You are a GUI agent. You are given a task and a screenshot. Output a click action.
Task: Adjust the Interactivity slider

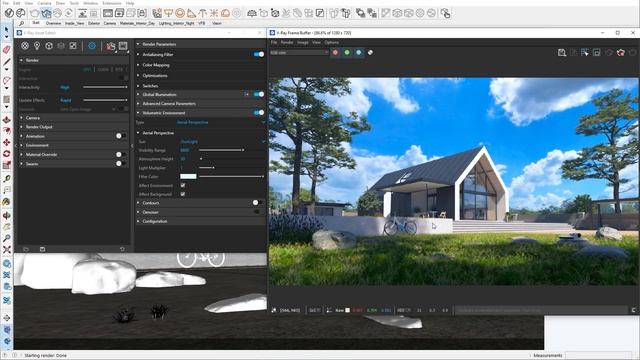[x=105, y=87]
